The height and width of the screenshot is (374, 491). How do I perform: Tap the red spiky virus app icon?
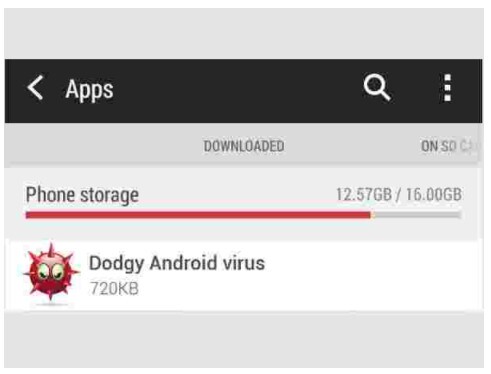point(51,274)
